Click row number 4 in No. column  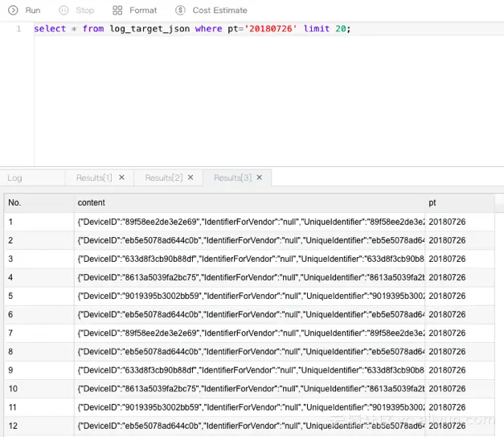(x=10, y=277)
